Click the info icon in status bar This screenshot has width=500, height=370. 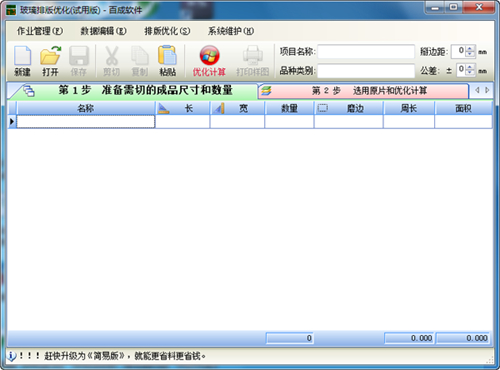pyautogui.click(x=11, y=356)
